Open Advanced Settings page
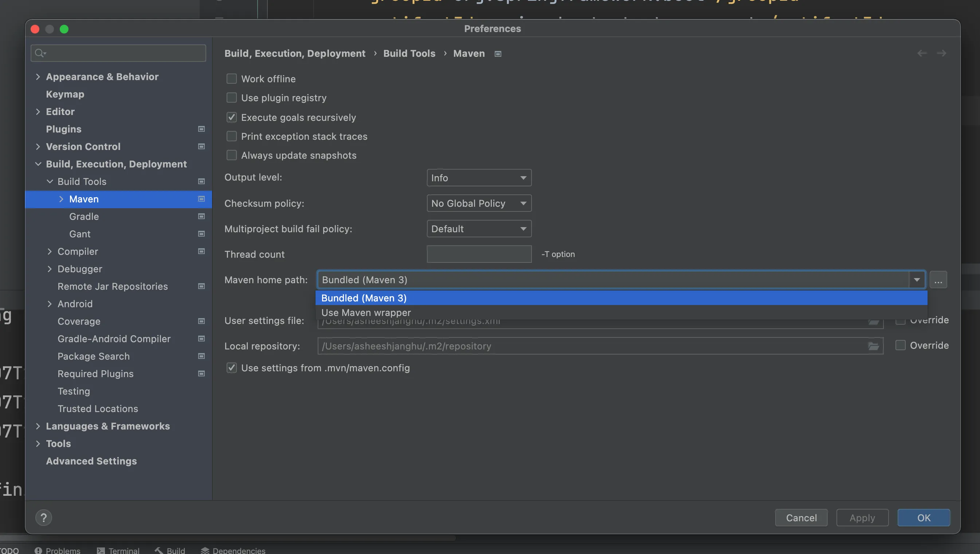 pyautogui.click(x=91, y=461)
